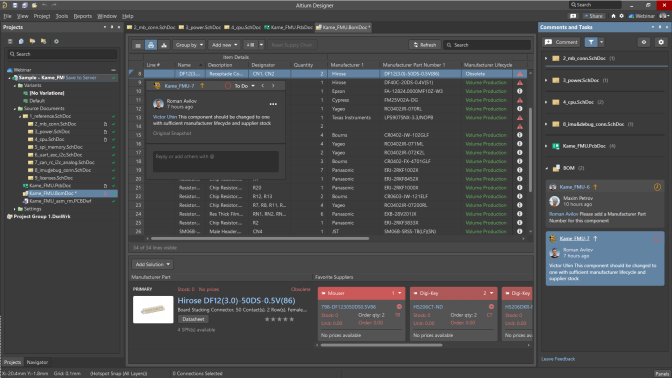Click the Refresh button
The height and width of the screenshot is (378, 672).
coord(424,45)
